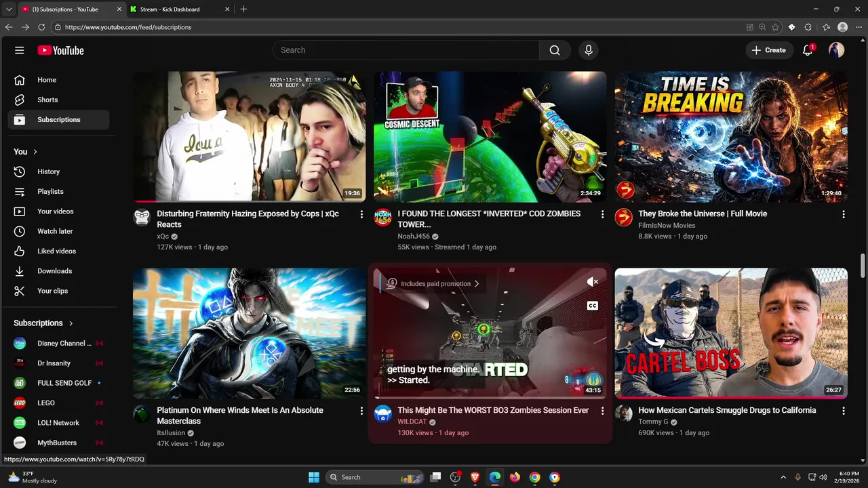Open Liked videos list
The height and width of the screenshot is (488, 868).
(x=58, y=251)
